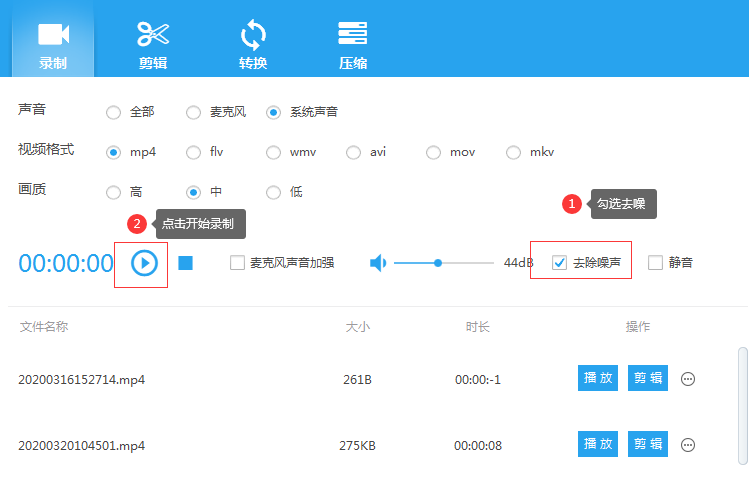This screenshot has height=479, width=749.
Task: Click the speaker volume icon
Action: (x=378, y=263)
